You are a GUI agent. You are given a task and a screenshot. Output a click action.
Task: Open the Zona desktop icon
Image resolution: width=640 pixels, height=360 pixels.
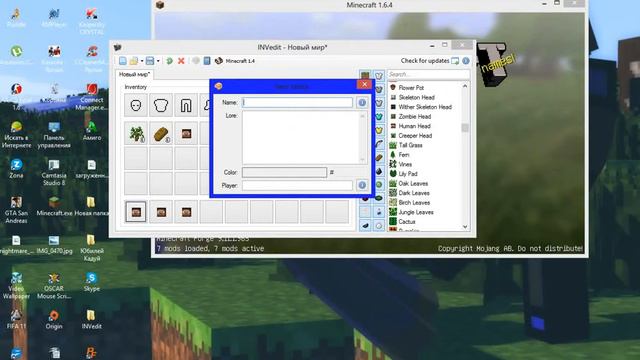(x=16, y=169)
